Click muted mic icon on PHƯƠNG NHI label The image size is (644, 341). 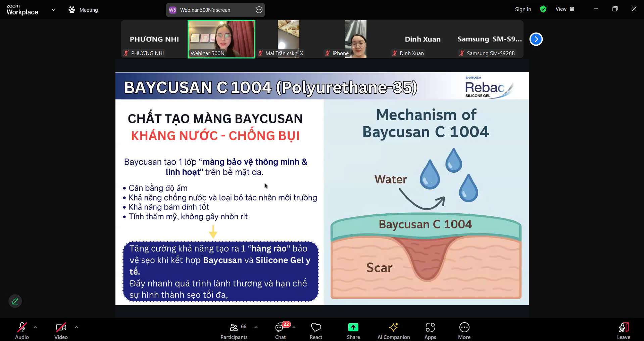[x=126, y=53]
